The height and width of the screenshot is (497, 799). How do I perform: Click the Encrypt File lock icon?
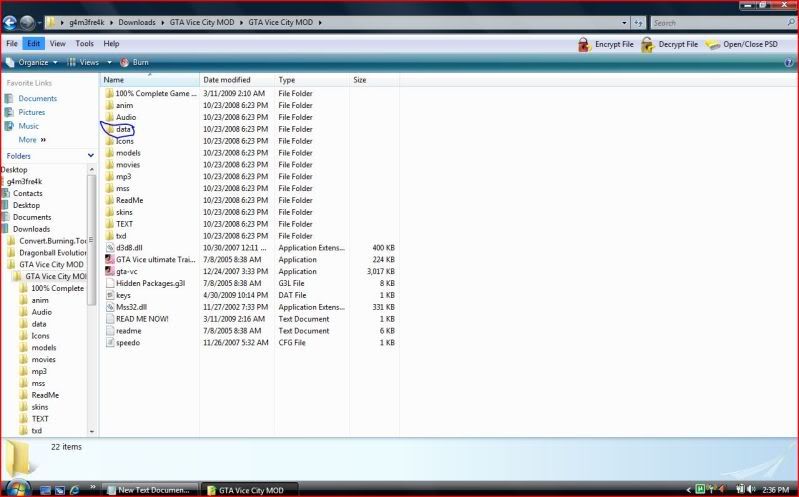(584, 45)
